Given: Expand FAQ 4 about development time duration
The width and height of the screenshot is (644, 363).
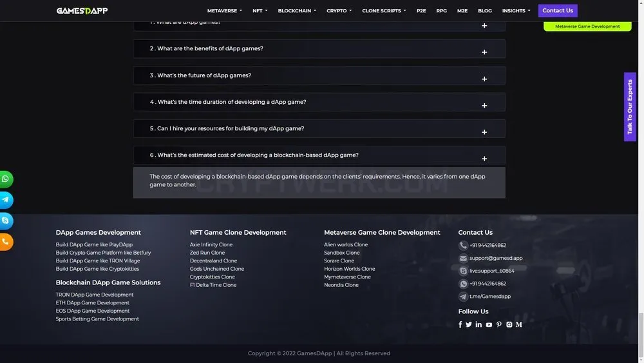Looking at the screenshot, I should [x=319, y=102].
